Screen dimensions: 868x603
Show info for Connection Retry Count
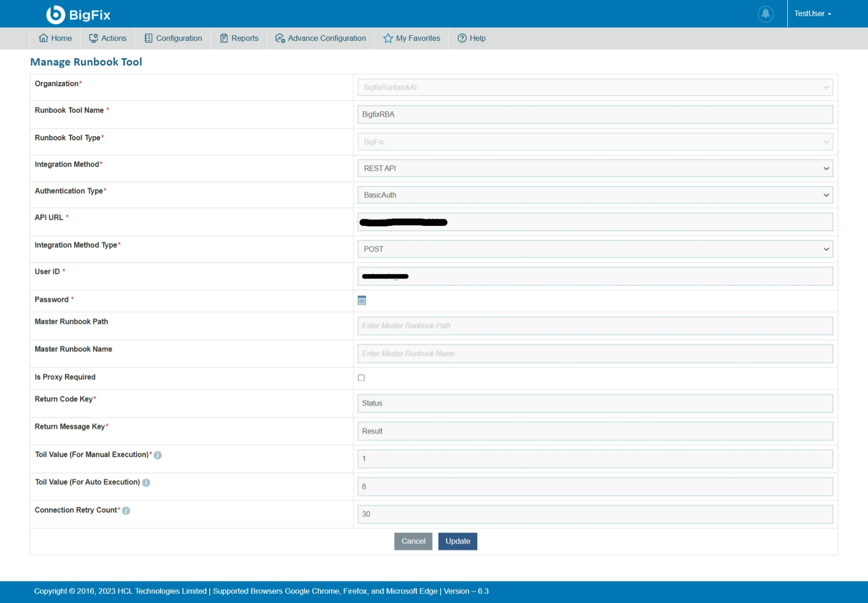click(126, 511)
